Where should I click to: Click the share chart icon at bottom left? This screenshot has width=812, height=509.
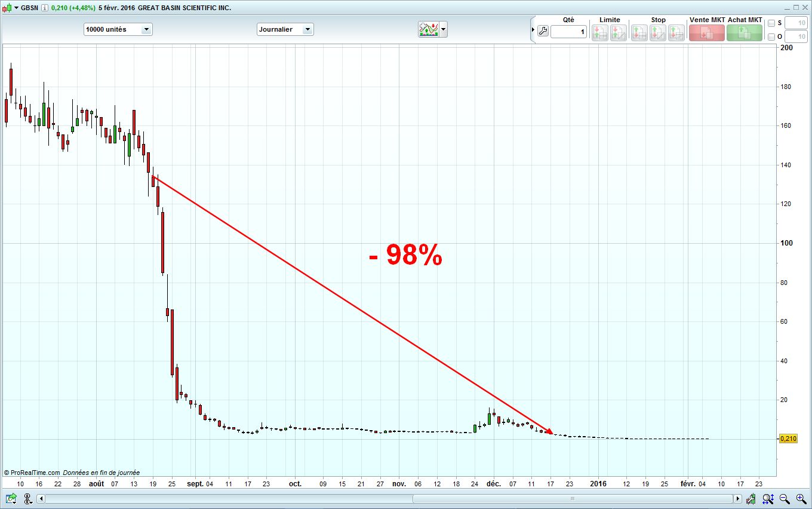(11, 498)
